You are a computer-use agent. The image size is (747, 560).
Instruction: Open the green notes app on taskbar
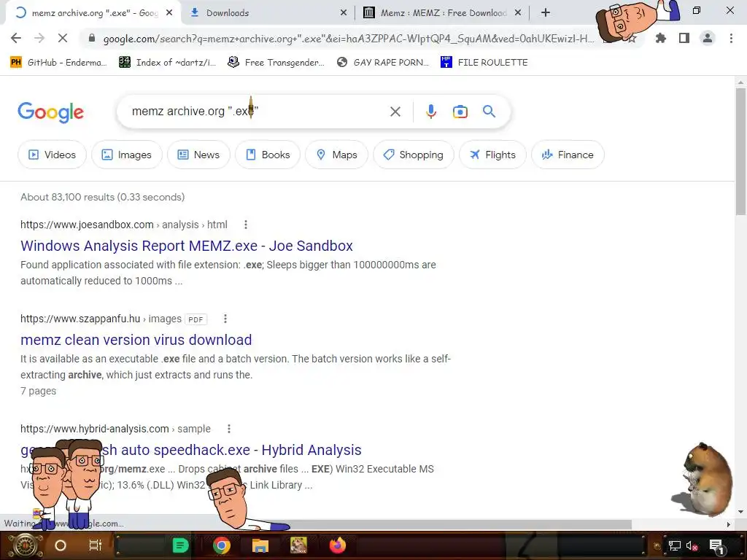(x=180, y=545)
